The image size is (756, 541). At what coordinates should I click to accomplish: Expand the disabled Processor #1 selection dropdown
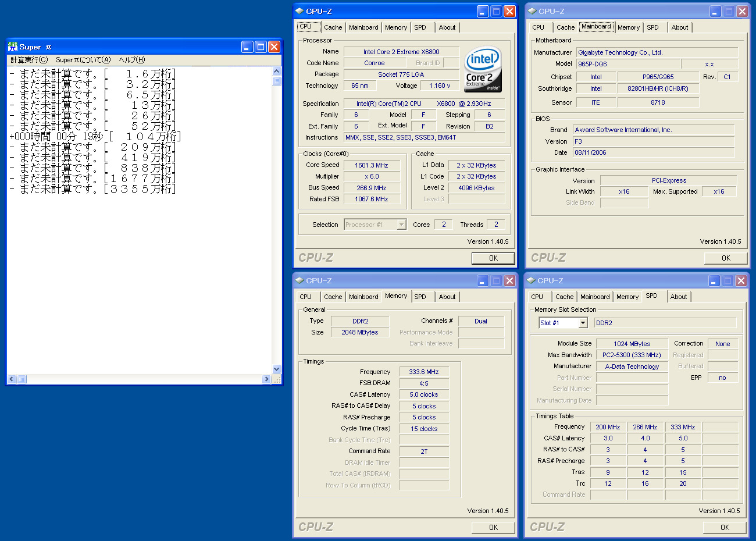tap(401, 225)
